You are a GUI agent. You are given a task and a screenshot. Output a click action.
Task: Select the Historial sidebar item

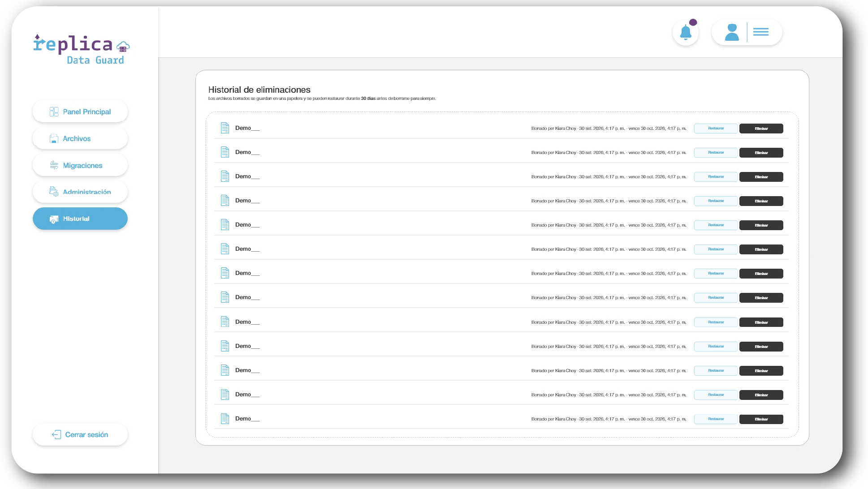(80, 219)
